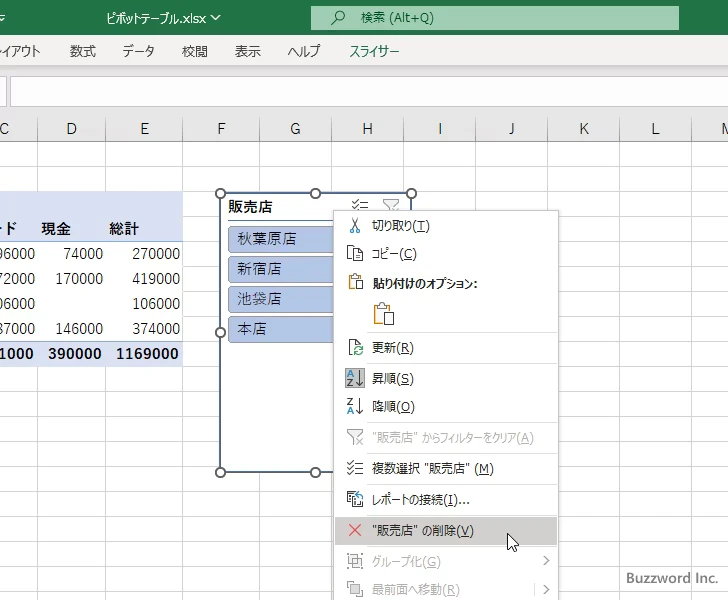Click the 総計 header cell

144,228
